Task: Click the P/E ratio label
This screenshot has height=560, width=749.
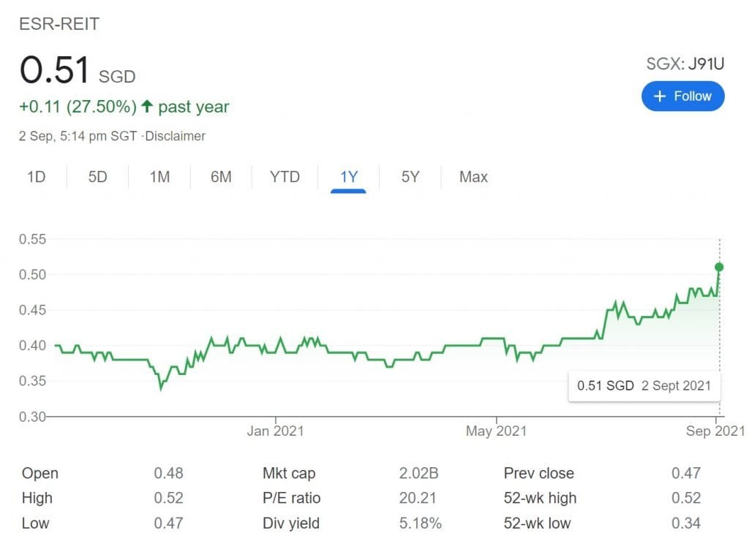Action: pyautogui.click(x=291, y=498)
